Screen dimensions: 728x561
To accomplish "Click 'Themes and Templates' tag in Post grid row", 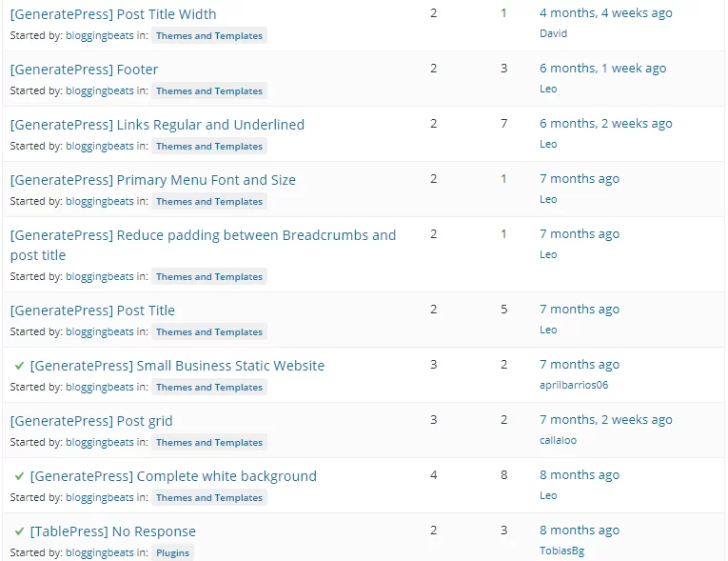I will coord(209,443).
